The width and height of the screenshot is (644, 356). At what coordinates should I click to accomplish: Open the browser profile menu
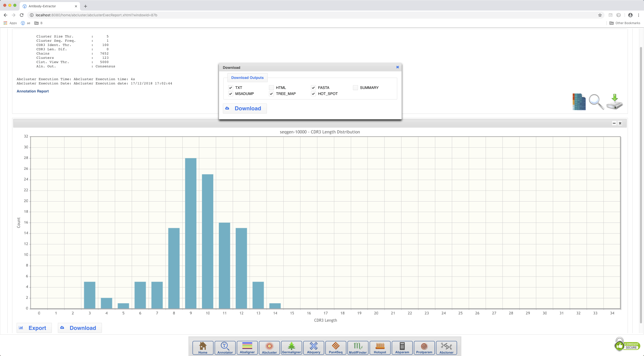click(630, 15)
